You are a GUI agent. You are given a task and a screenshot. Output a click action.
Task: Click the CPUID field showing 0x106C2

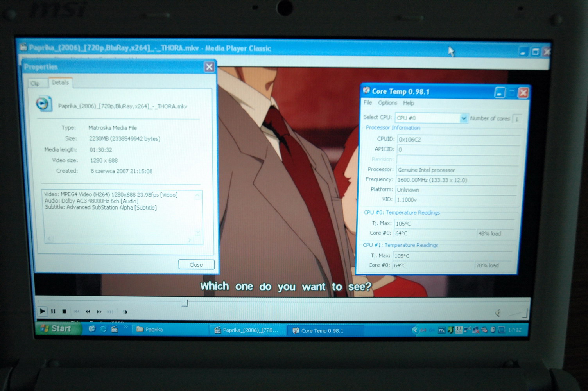[x=458, y=139]
